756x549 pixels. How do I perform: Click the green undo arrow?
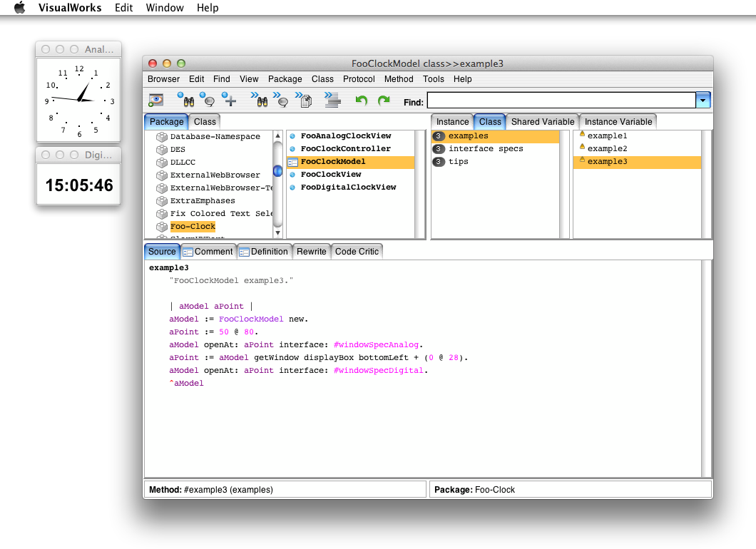pyautogui.click(x=361, y=101)
